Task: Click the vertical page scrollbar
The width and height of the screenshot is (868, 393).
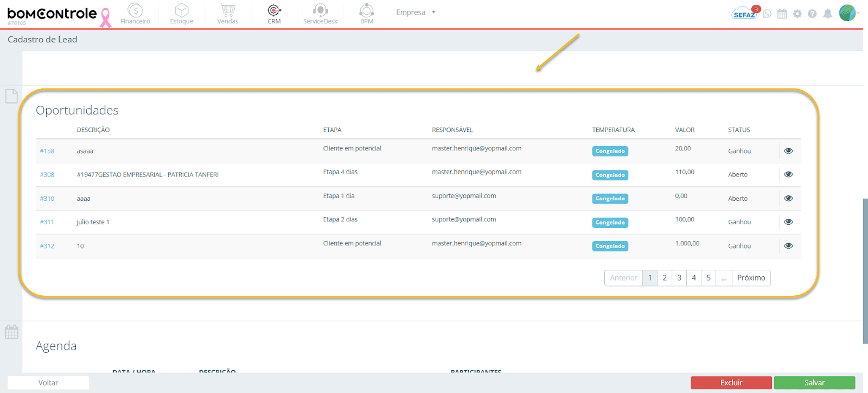Action: (865, 271)
